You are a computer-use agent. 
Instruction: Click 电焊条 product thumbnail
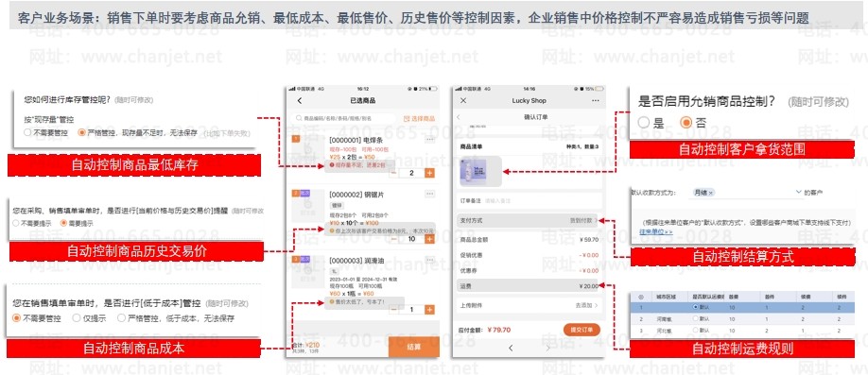click(308, 151)
